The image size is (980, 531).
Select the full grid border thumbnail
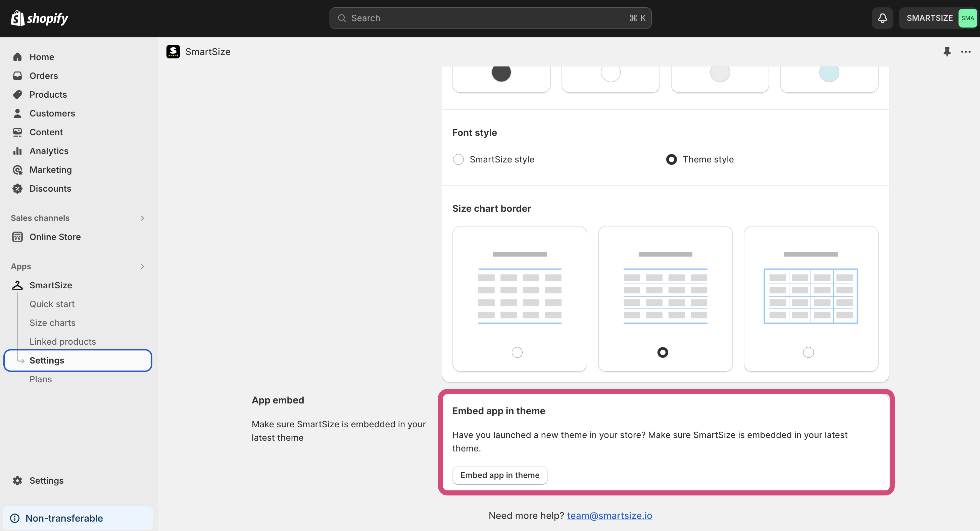point(811,288)
